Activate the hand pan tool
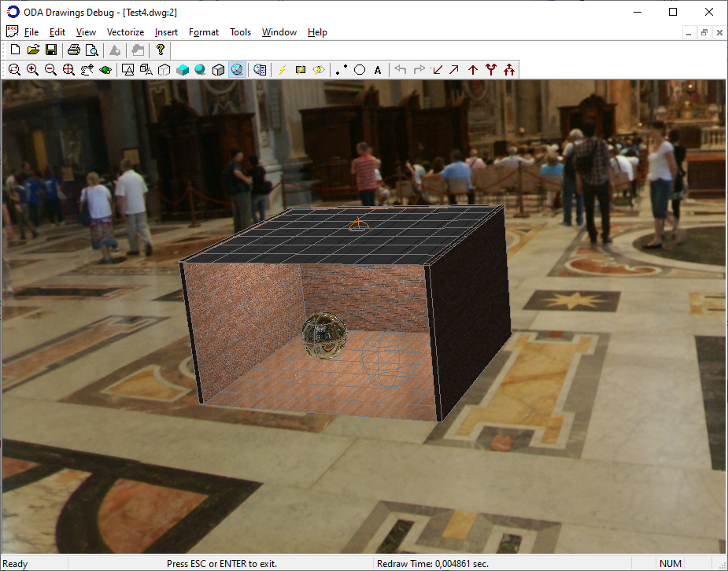The width and height of the screenshot is (728, 571). (x=87, y=70)
